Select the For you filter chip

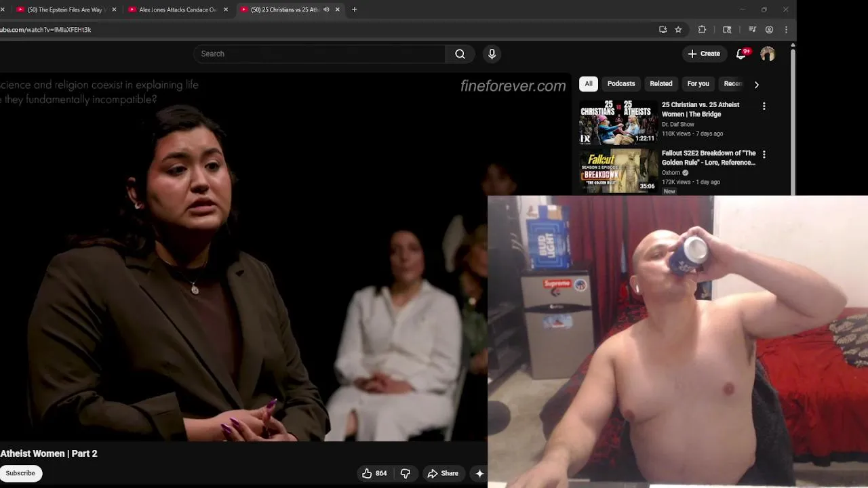[x=698, y=84]
